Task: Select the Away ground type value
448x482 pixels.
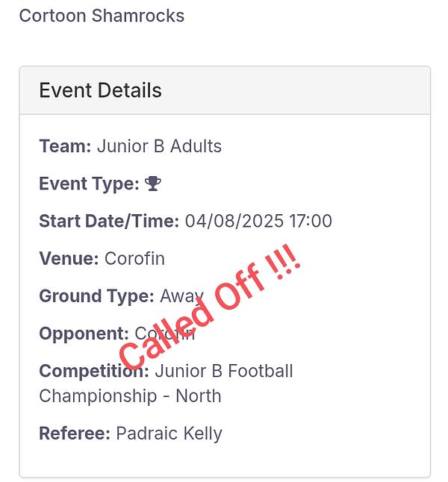Action: point(180,296)
